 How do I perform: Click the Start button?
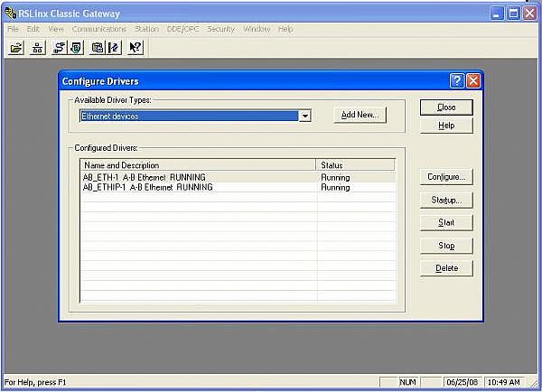pos(446,222)
